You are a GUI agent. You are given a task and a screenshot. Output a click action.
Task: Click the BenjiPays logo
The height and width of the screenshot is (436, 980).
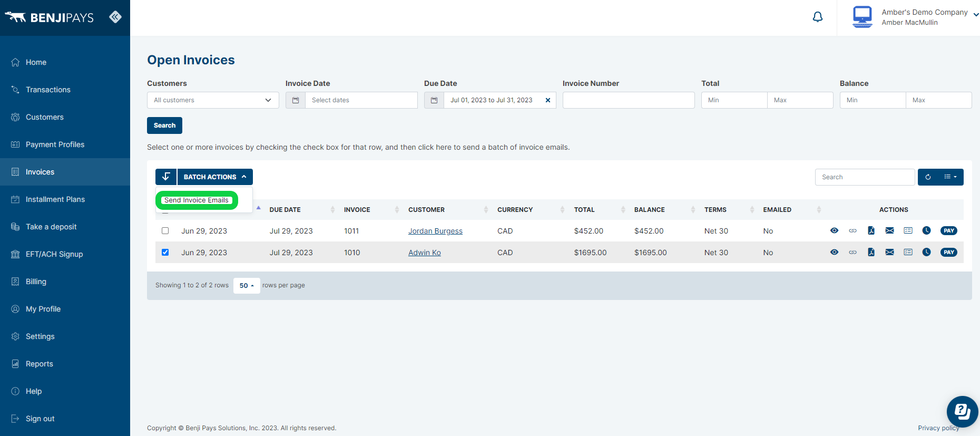pos(50,17)
